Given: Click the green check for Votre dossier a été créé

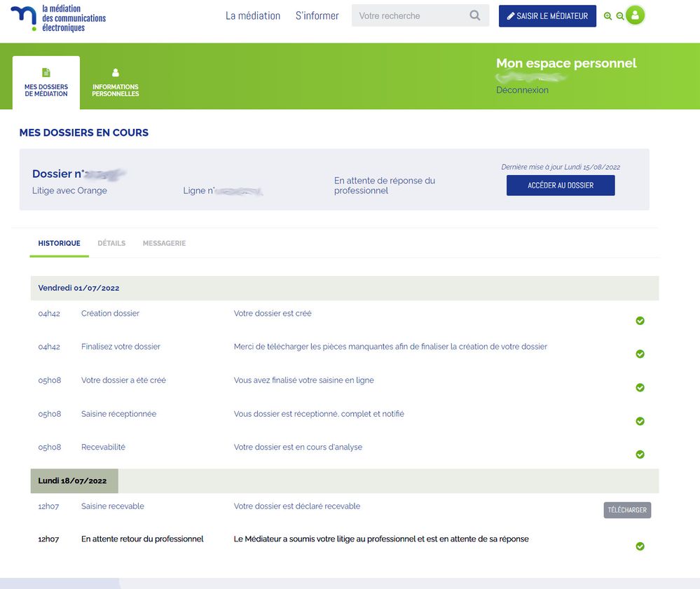Looking at the screenshot, I should 640,387.
